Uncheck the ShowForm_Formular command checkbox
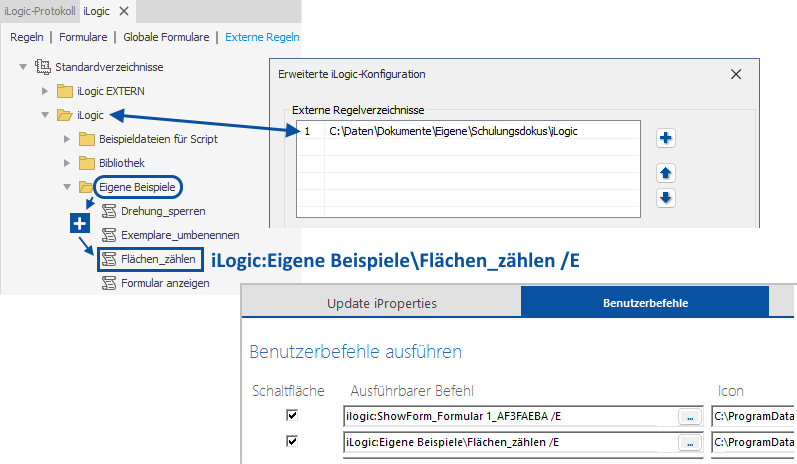Image resolution: width=797 pixels, height=464 pixels. (x=292, y=415)
